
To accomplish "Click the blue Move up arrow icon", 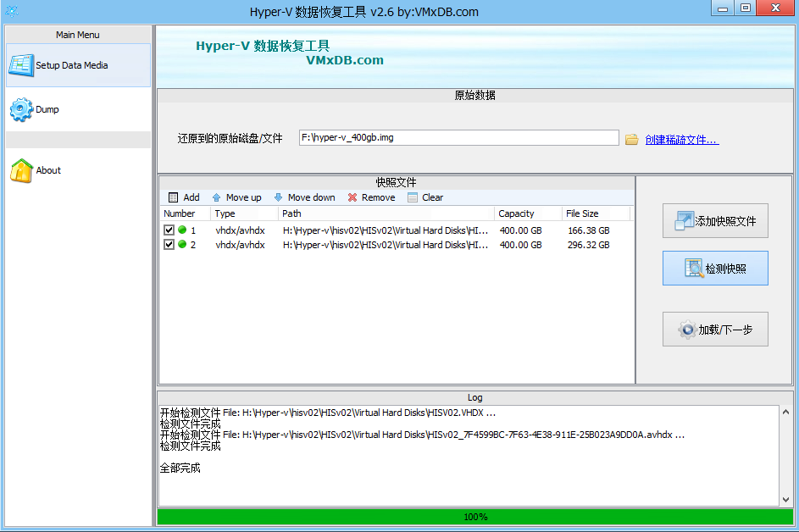I will pyautogui.click(x=217, y=197).
